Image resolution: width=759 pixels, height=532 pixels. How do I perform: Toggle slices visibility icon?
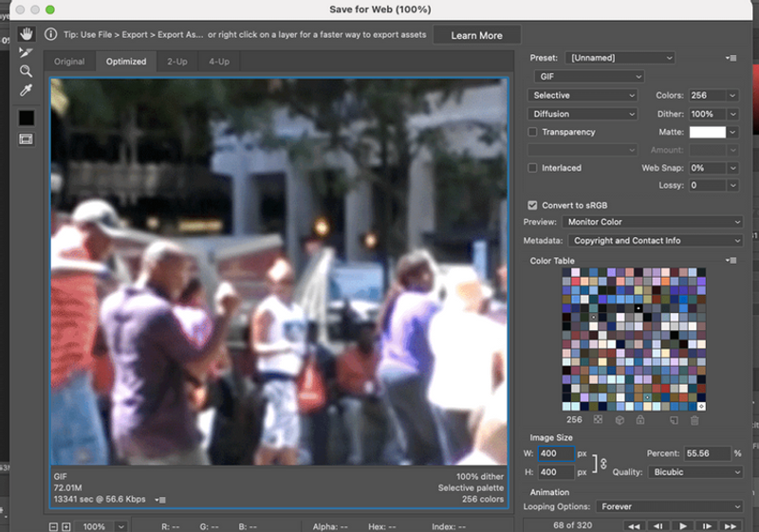click(x=27, y=139)
